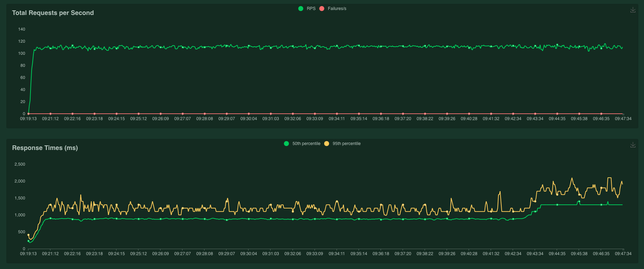Select 09:43:34 on the response times axis
The image size is (644, 269).
535,254
